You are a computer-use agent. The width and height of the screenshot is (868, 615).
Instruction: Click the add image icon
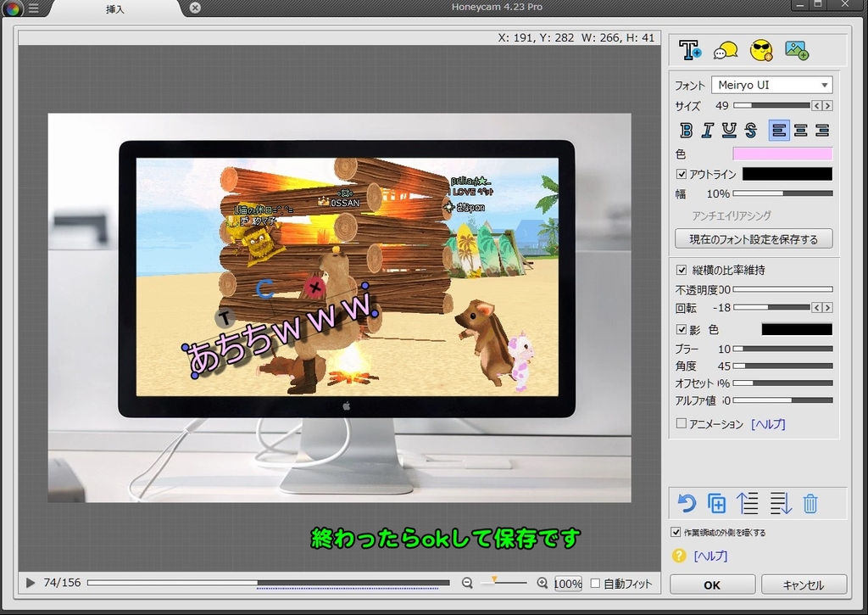tap(797, 50)
